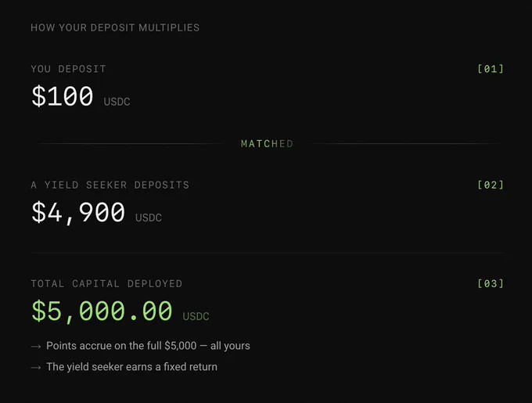This screenshot has height=403, width=532.
Task: Click the green USDC label beside $5,000.00
Action: 196,316
